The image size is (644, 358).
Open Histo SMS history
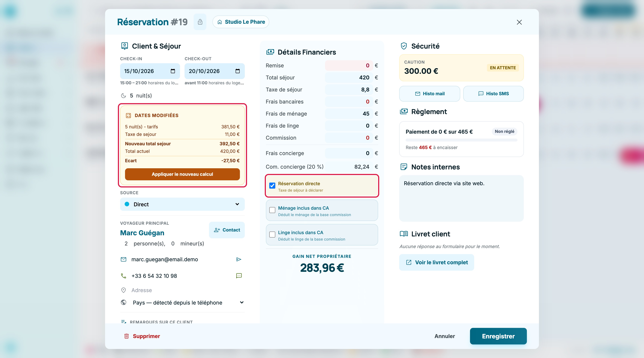point(493,94)
